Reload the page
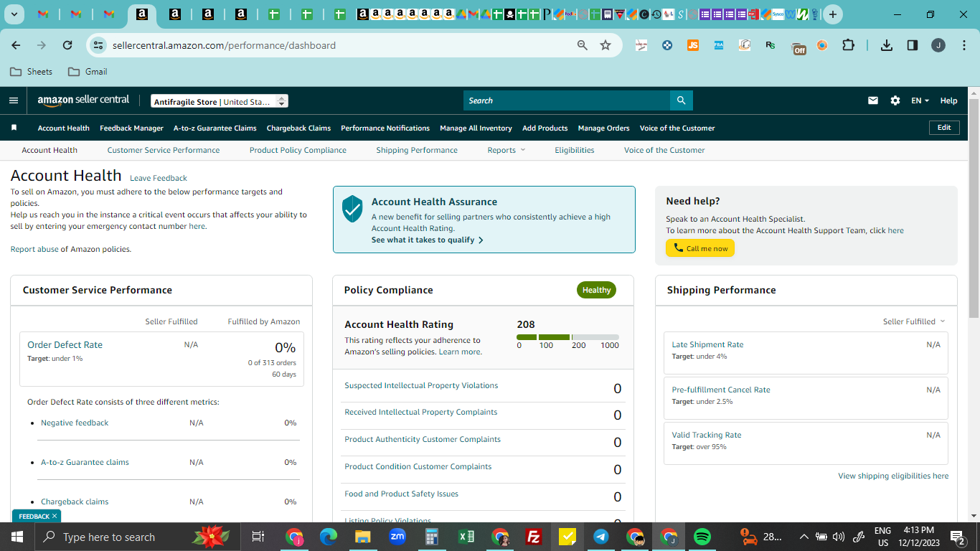 click(67, 45)
